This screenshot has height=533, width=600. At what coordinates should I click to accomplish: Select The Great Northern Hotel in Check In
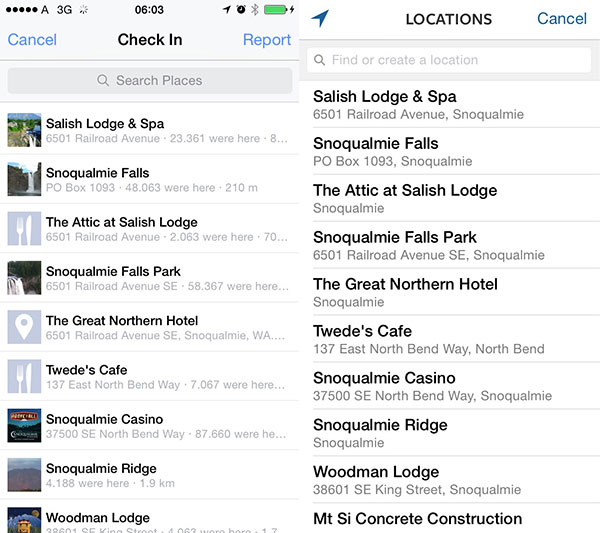(x=149, y=327)
